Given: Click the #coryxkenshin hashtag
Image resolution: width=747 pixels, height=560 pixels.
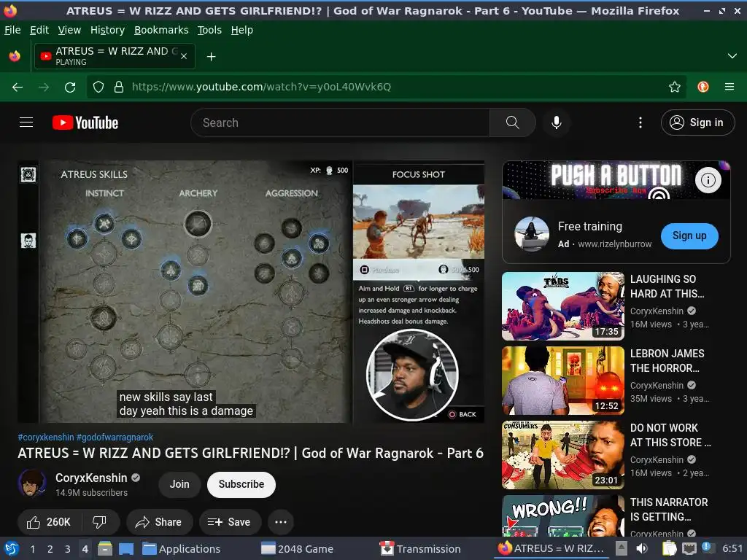Looking at the screenshot, I should pyautogui.click(x=46, y=437).
